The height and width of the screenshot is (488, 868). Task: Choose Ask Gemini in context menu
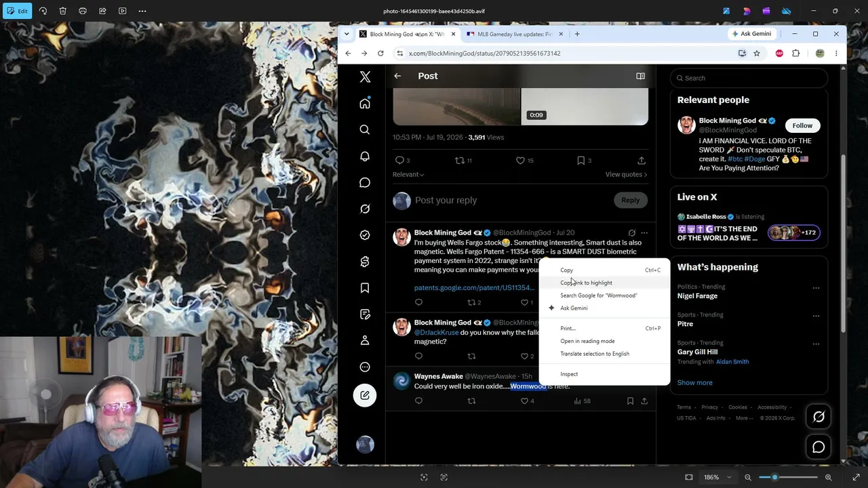pyautogui.click(x=604, y=308)
